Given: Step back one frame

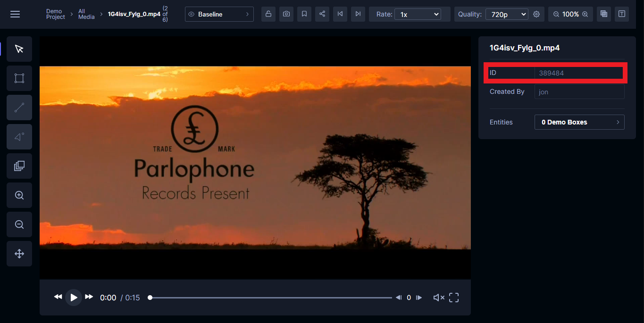Looking at the screenshot, I should tap(399, 298).
